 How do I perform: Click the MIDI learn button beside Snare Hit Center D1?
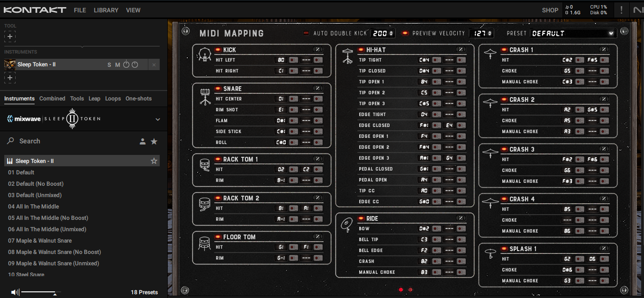click(x=293, y=99)
